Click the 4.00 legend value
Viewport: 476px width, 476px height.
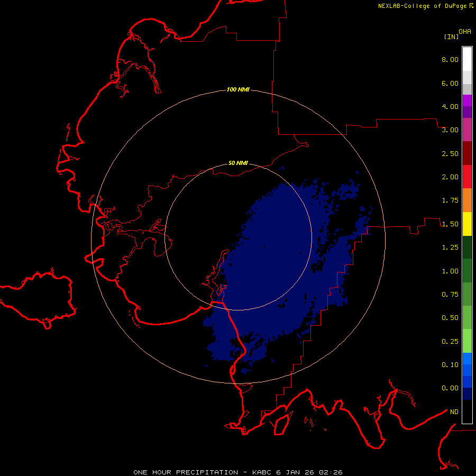(x=450, y=106)
